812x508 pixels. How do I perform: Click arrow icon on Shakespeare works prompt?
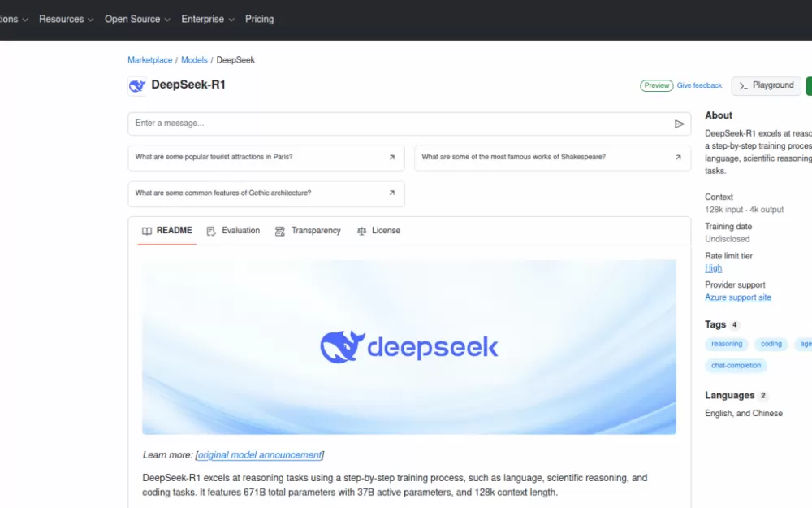[x=678, y=157]
